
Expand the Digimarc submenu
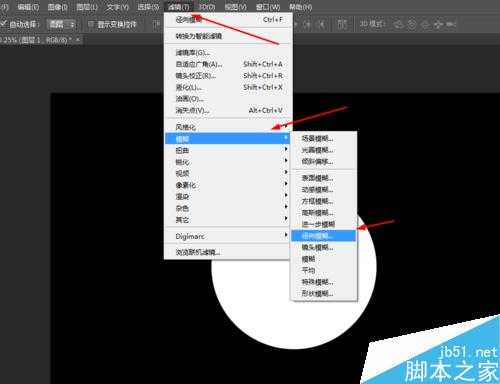tap(227, 236)
